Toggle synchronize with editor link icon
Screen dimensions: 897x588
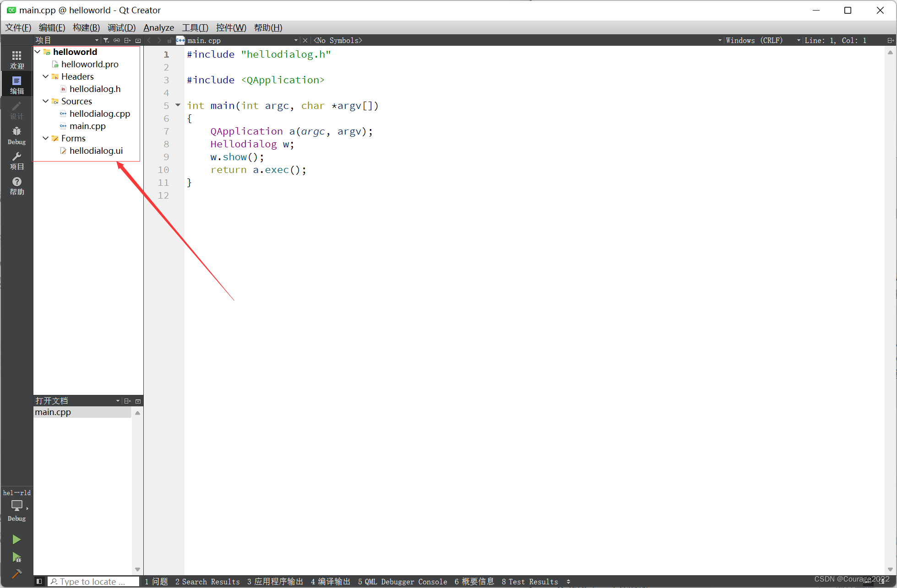tap(117, 40)
